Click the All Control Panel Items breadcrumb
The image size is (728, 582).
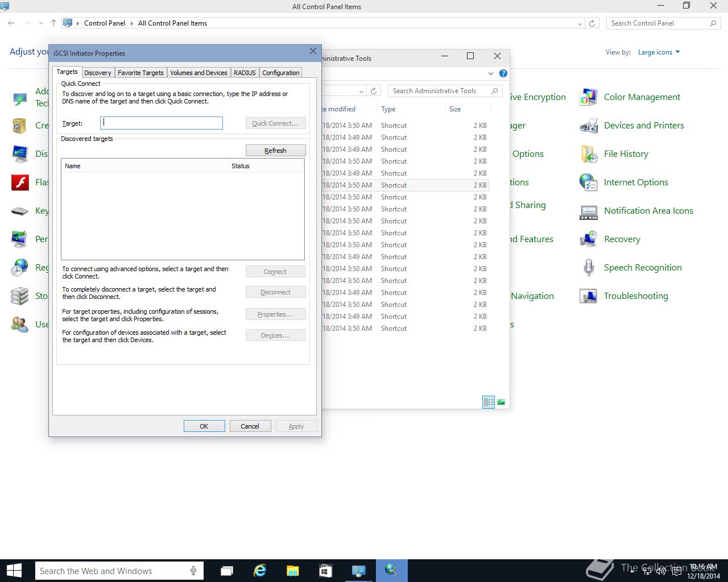tap(172, 23)
